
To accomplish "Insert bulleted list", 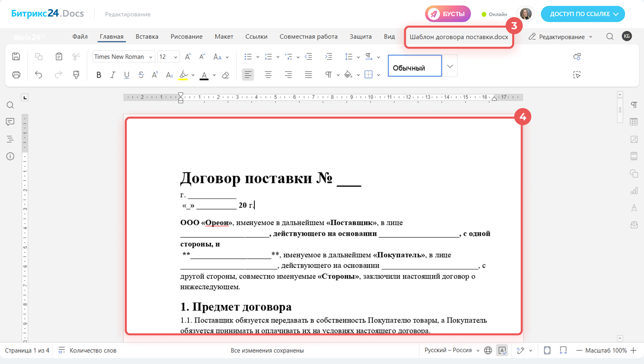I will 248,57.
